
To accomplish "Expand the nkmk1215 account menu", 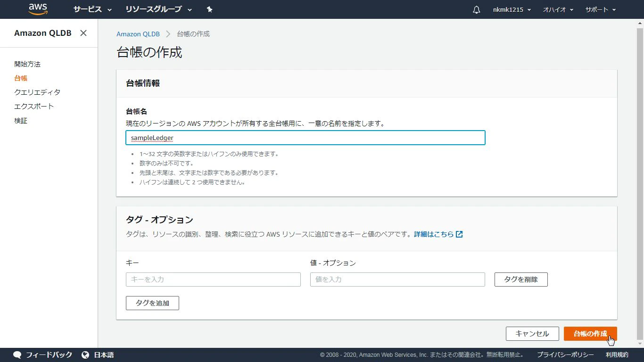I will tap(512, 9).
